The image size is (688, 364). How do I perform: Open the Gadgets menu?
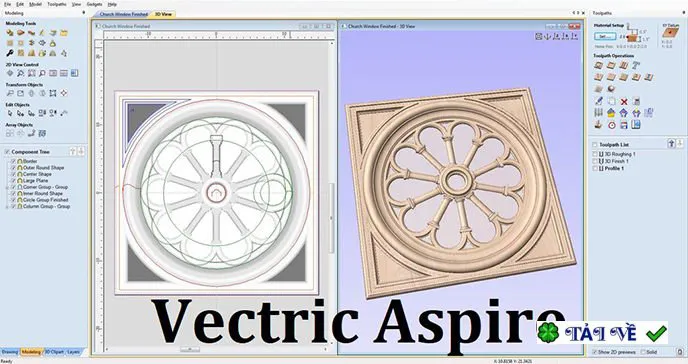coord(94,4)
